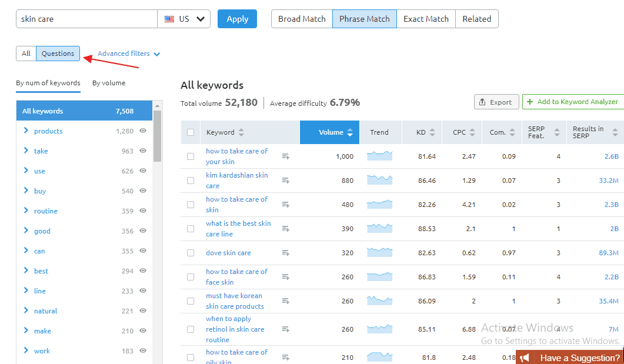
Task: Sort by CPC column arrows
Action: [x=472, y=132]
